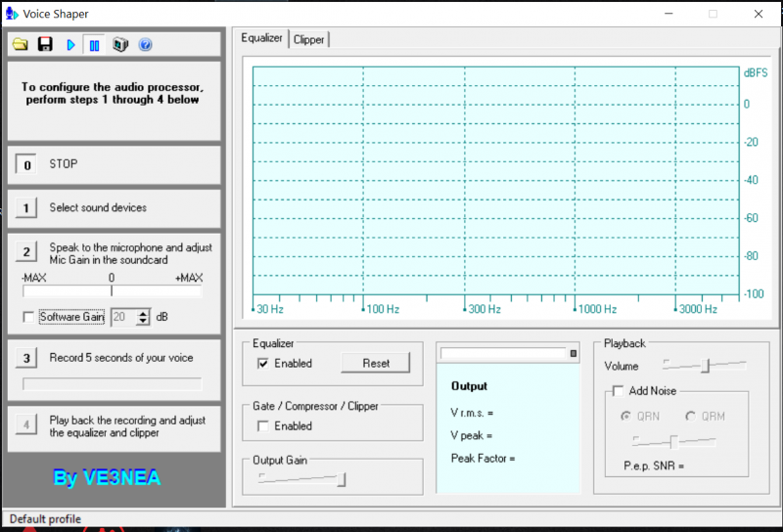Click the 'By VE3NEA' author text
783x532 pixels.
click(107, 477)
